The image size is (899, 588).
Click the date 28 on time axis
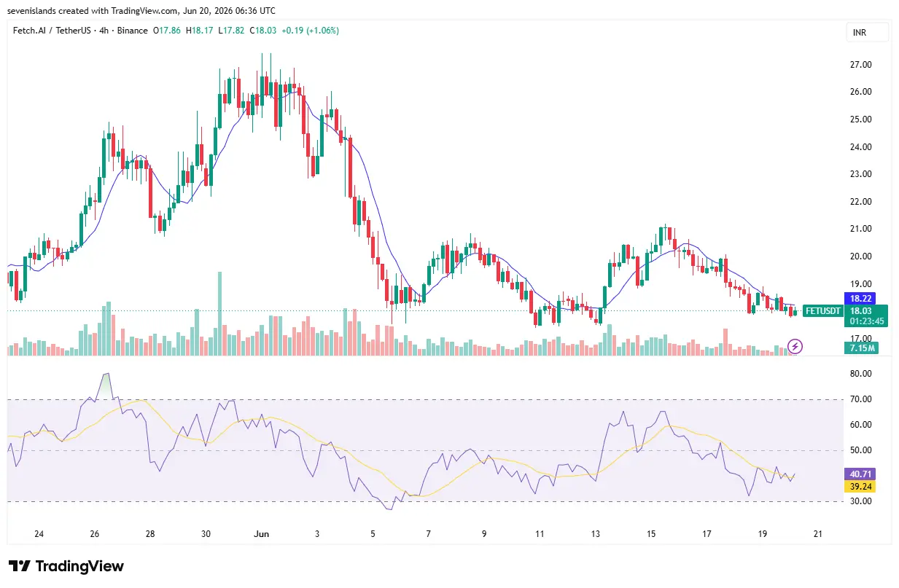[150, 534]
